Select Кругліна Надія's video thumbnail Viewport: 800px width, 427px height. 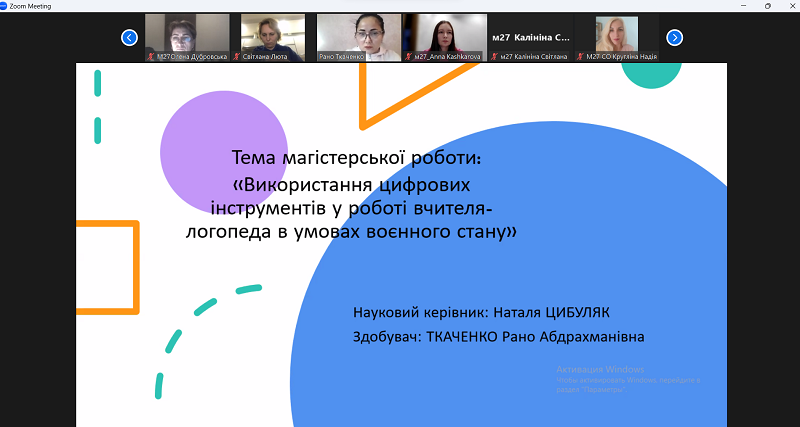tap(618, 33)
